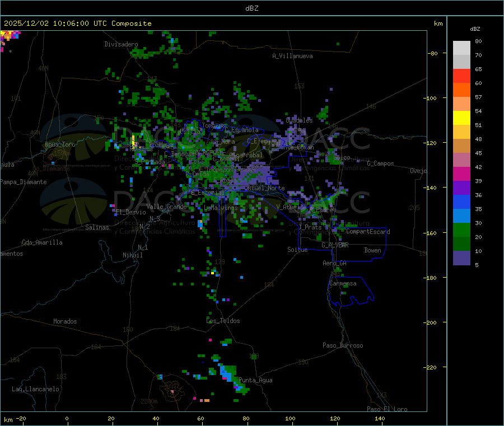The image size is (504, 426).
Task: Select the 'Aero_GA' label
Action: tap(335, 263)
